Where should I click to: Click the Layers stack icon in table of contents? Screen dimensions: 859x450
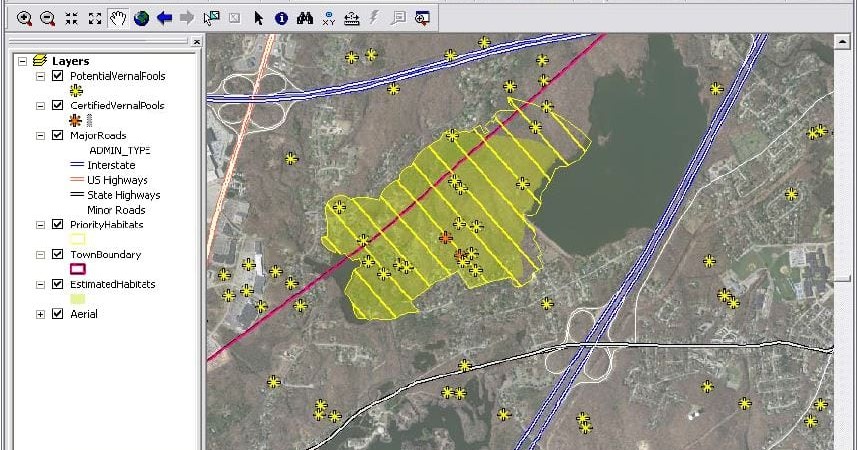[39, 60]
